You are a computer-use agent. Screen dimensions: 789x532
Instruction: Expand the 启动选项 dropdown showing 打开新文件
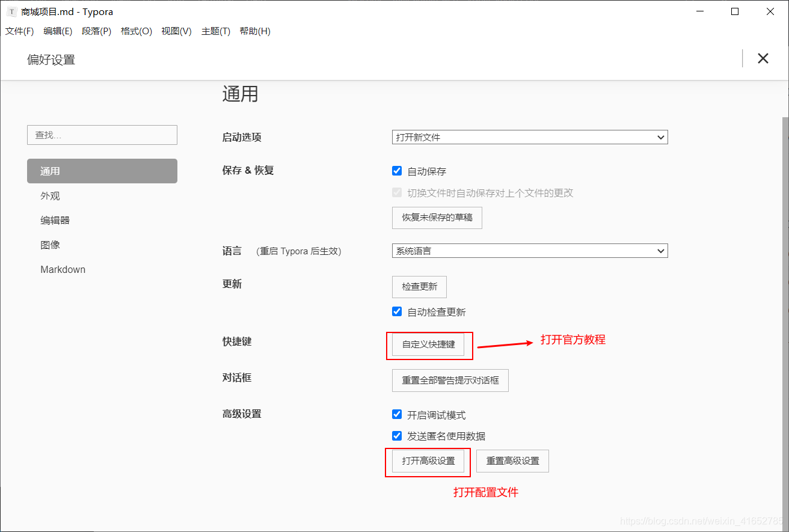[x=530, y=137]
